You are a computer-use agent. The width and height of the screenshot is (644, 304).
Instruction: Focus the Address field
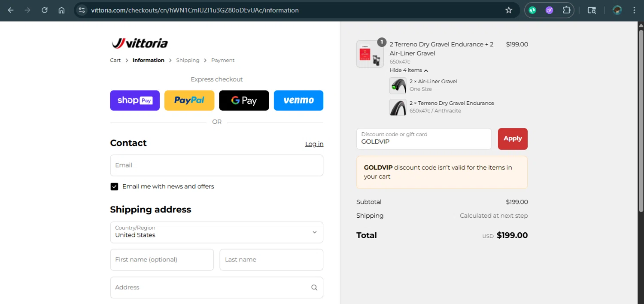216,288
